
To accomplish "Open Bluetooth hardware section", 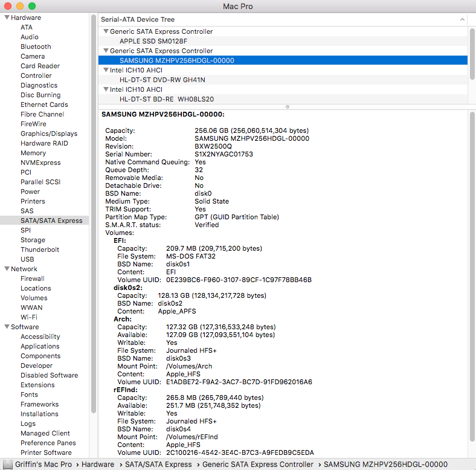I will point(36,47).
